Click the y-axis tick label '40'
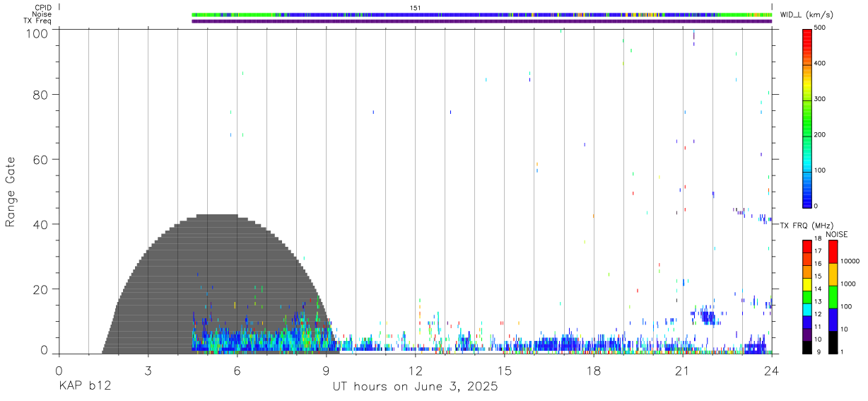 [x=40, y=224]
